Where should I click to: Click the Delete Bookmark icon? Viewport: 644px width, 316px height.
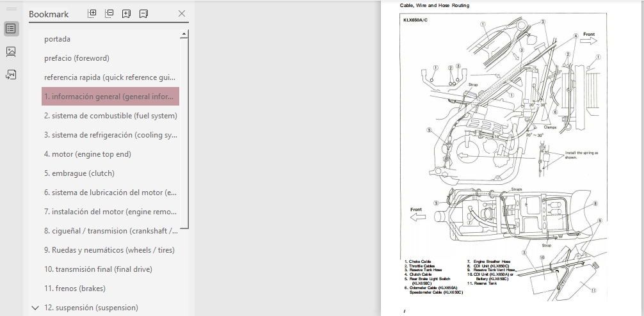[x=143, y=13]
